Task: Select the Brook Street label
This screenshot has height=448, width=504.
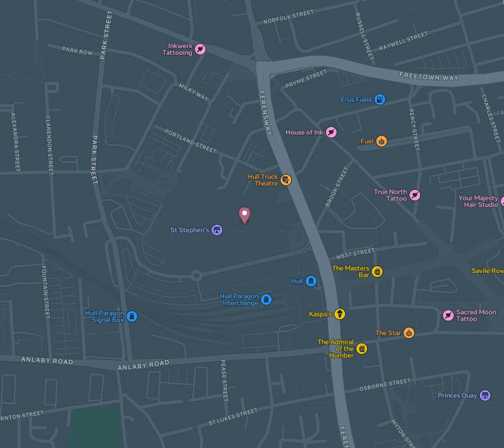Action: tap(336, 186)
